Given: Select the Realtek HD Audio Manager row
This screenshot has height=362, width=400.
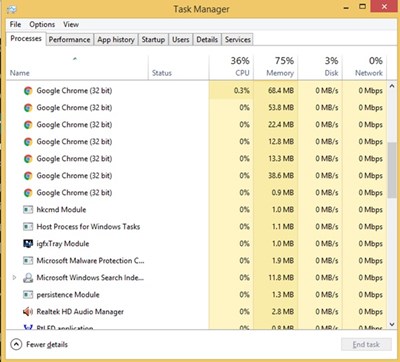Looking at the screenshot, I should coord(197,312).
